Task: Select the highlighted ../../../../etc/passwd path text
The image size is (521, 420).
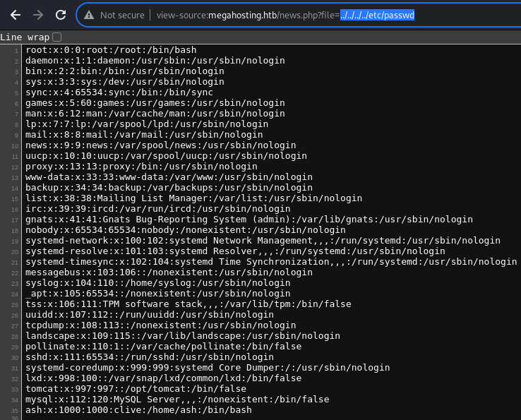Action: 377,16
